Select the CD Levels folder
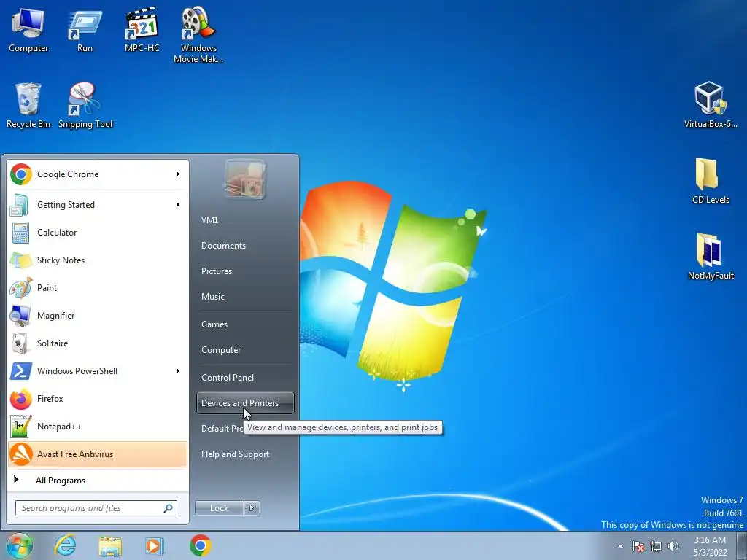Viewport: 747px width, 560px height. (x=711, y=181)
